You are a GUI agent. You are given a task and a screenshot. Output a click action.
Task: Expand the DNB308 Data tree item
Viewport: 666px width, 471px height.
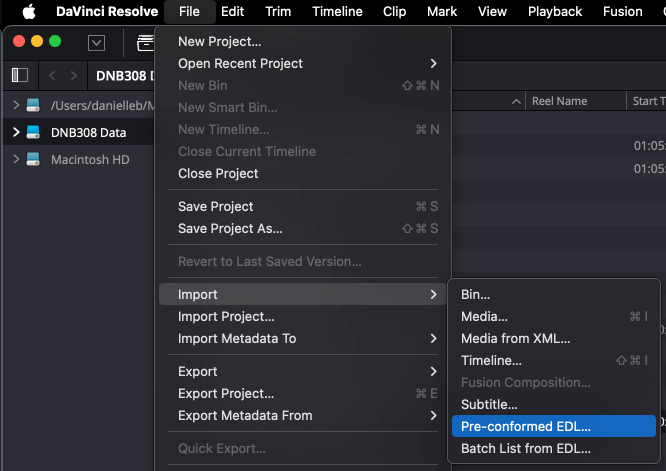point(16,132)
